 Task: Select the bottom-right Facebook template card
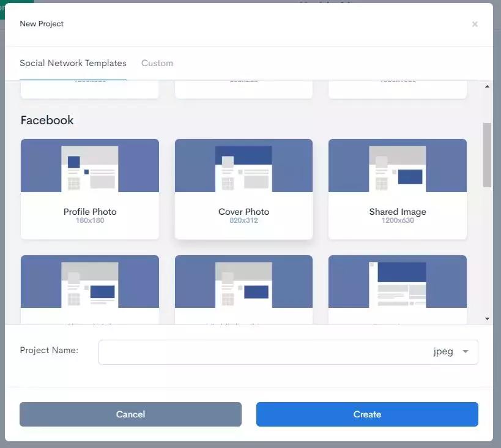[x=397, y=288]
